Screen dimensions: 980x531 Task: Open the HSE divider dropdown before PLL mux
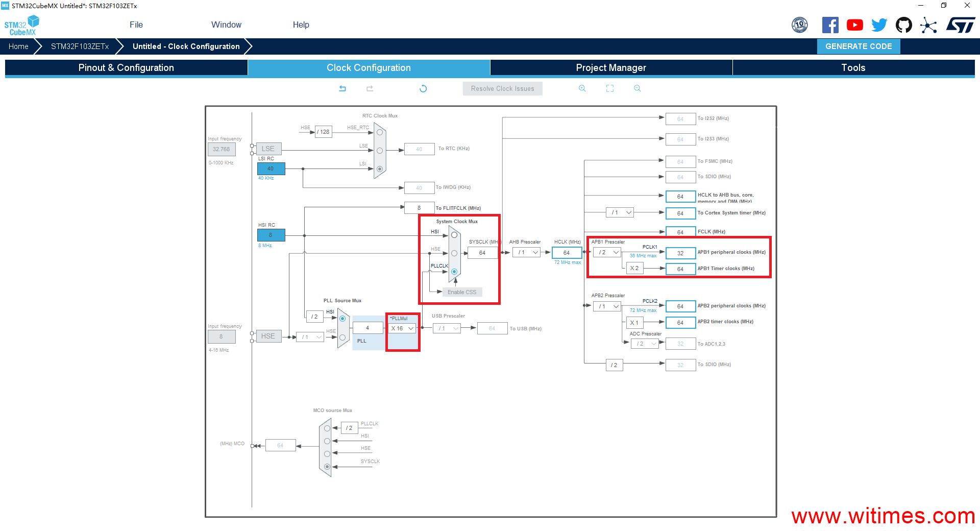pyautogui.click(x=310, y=337)
